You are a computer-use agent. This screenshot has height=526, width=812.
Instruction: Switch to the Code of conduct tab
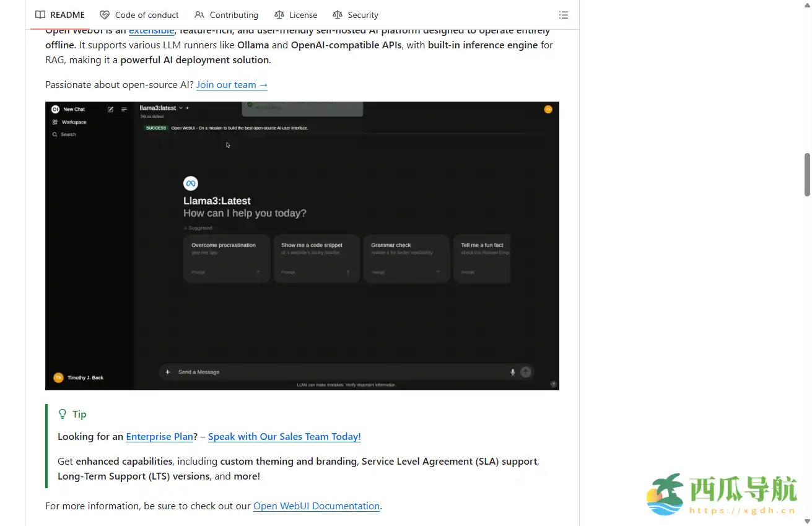[x=147, y=15]
